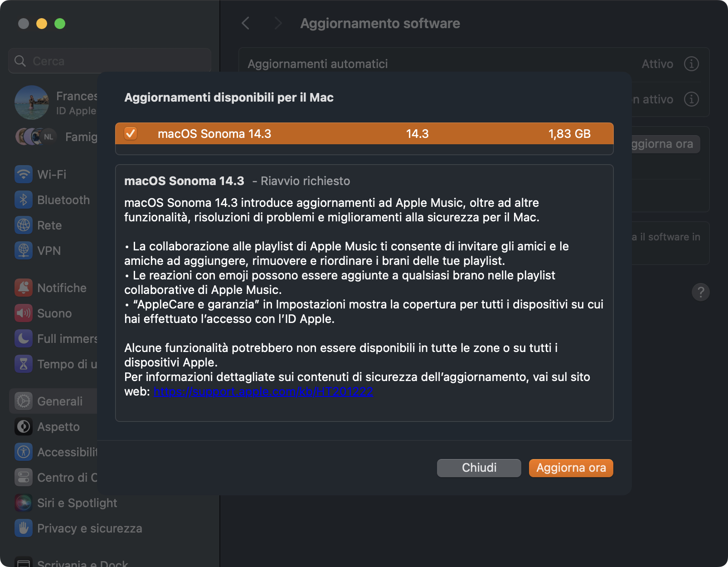Select the Bluetooth sidebar label
This screenshot has height=567, width=728.
(x=63, y=200)
